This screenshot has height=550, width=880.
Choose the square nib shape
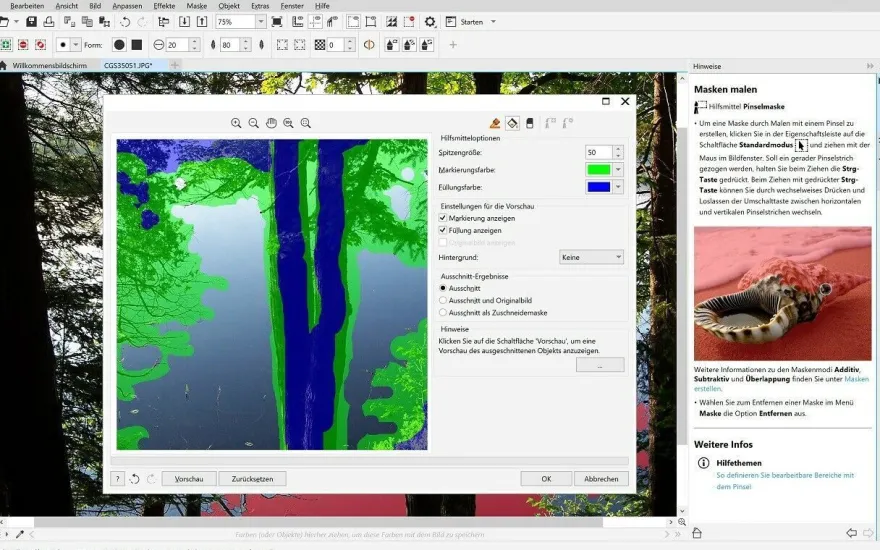click(x=137, y=44)
